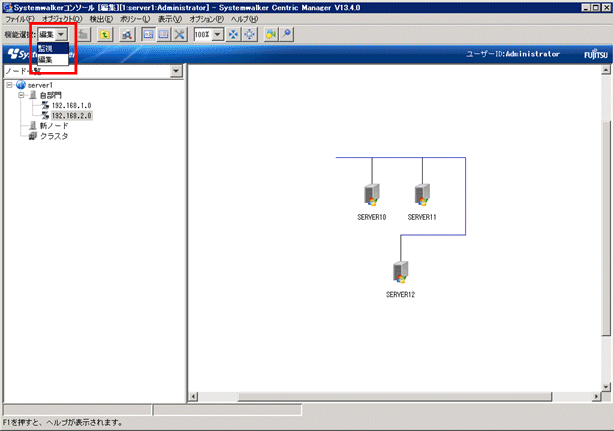
Task: Open the 100% zoom dropdown
Action: 216,34
